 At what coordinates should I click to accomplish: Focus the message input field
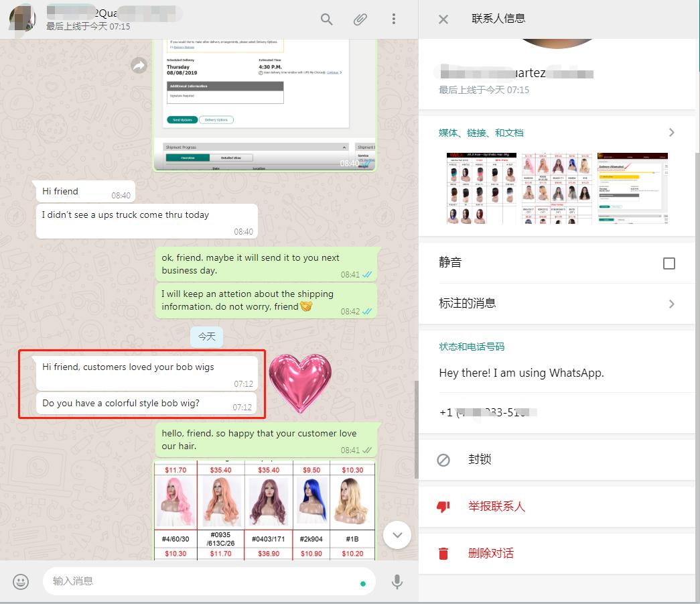pos(209,581)
